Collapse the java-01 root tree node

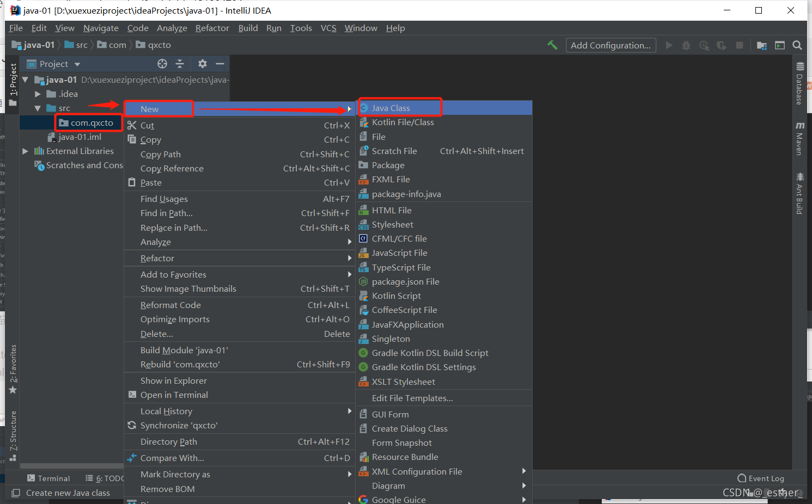25,80
